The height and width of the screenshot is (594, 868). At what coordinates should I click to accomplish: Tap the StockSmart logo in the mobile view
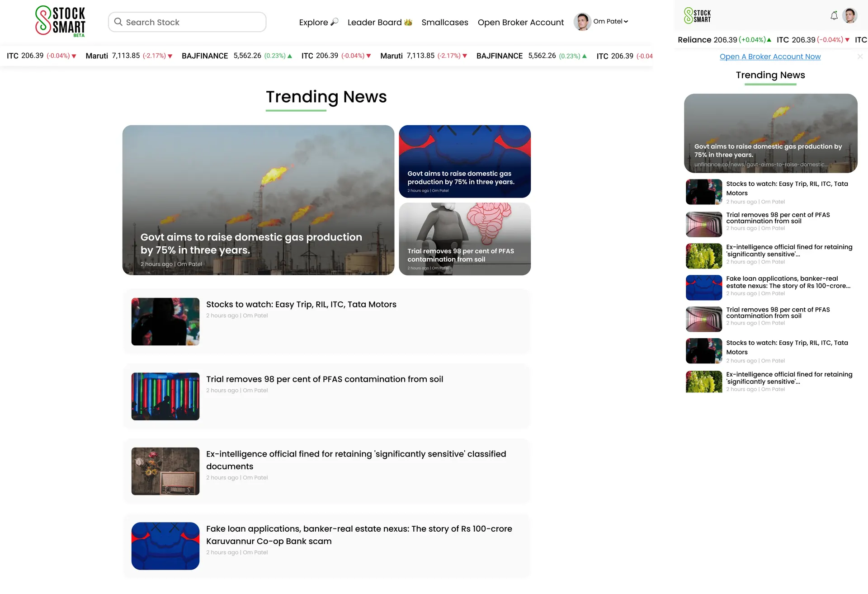click(698, 15)
